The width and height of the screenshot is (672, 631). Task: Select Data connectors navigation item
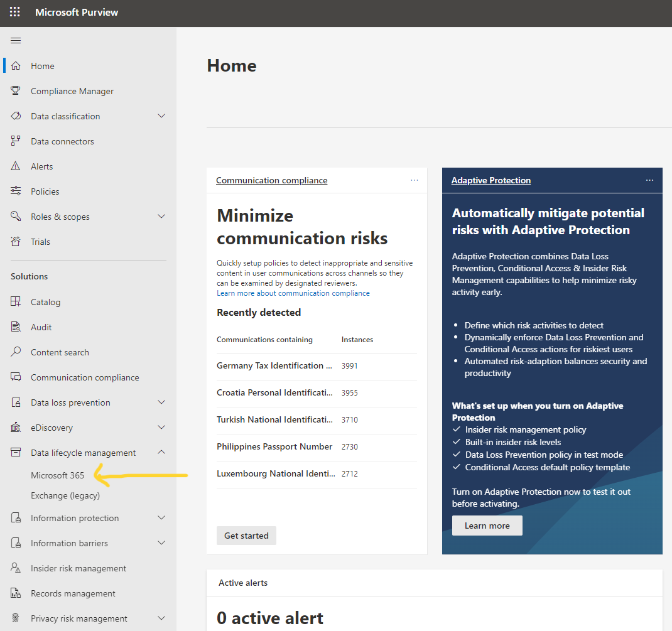(62, 141)
